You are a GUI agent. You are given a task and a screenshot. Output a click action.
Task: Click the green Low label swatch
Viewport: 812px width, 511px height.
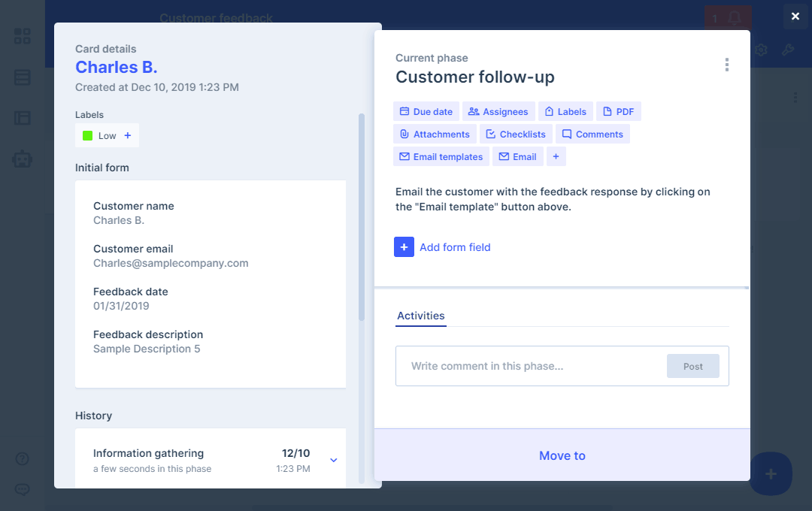(88, 136)
